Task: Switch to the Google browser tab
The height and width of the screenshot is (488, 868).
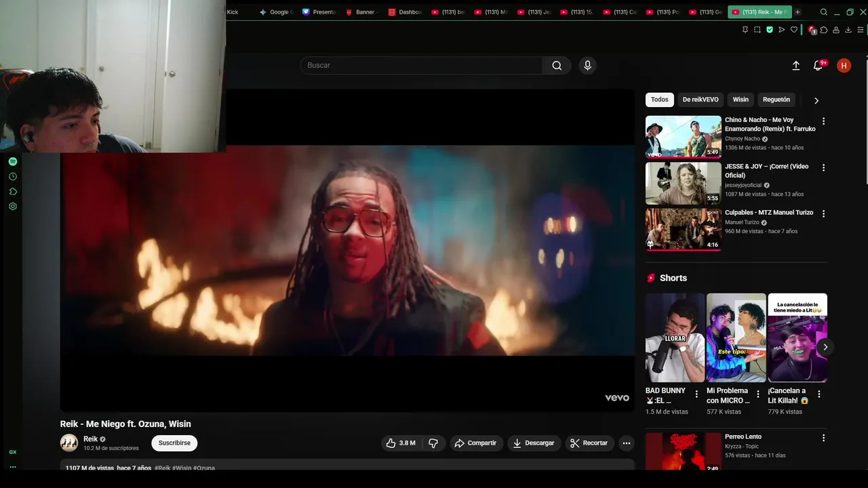Action: tap(276, 12)
